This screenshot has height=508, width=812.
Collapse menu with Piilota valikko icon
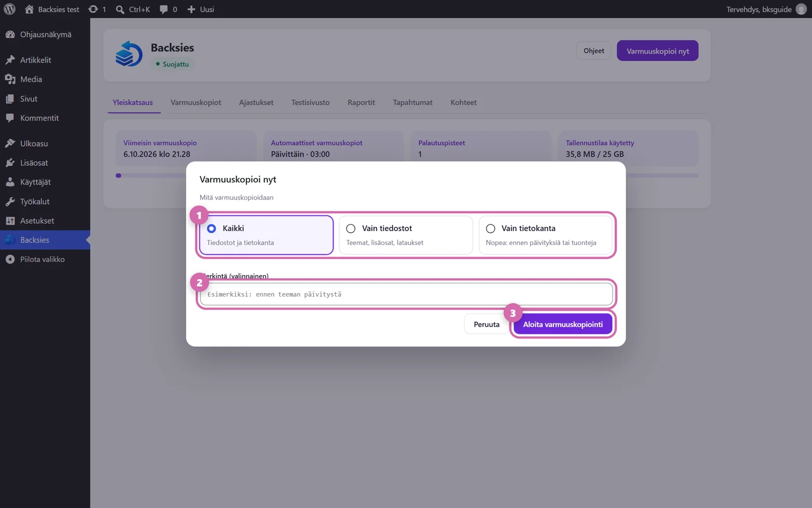pos(10,259)
